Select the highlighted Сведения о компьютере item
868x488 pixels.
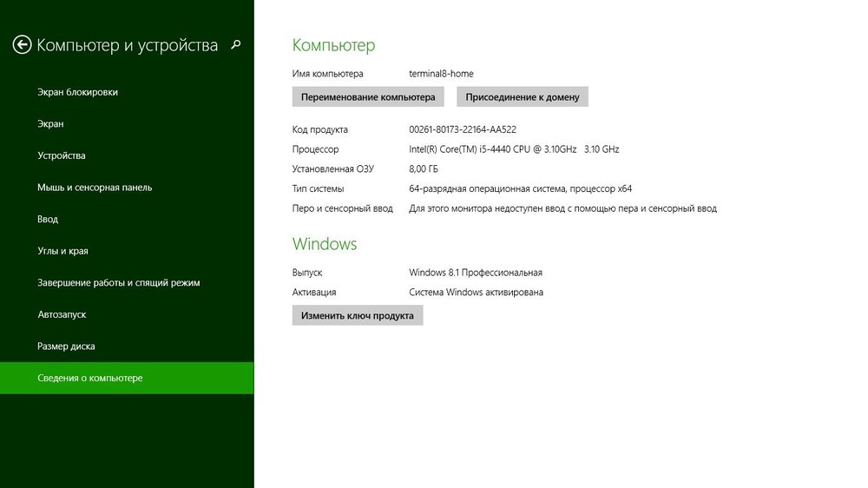coord(89,379)
